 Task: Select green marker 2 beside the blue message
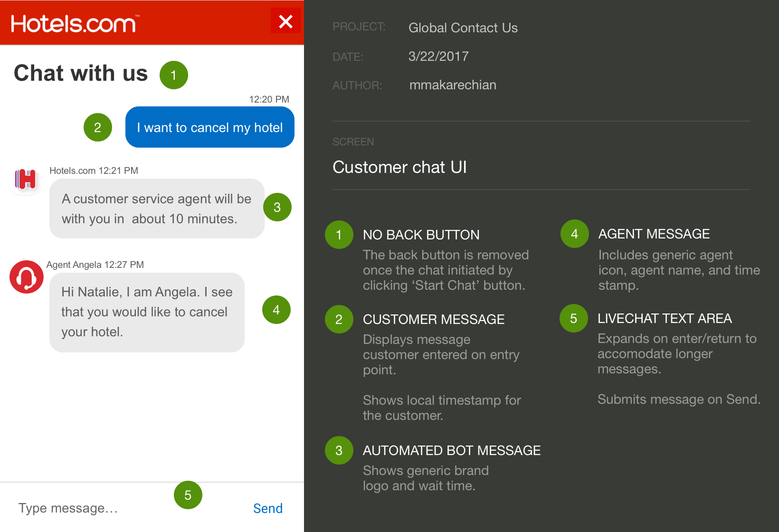pyautogui.click(x=97, y=127)
